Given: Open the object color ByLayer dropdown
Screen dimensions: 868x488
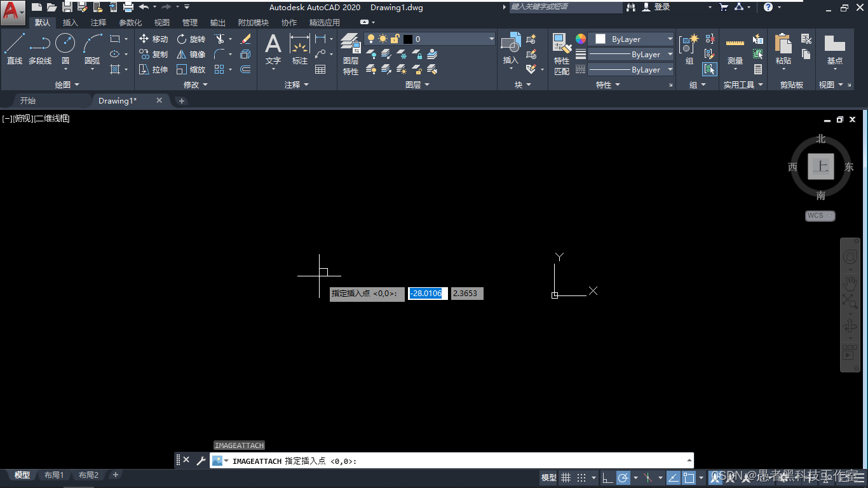Looking at the screenshot, I should [630, 39].
